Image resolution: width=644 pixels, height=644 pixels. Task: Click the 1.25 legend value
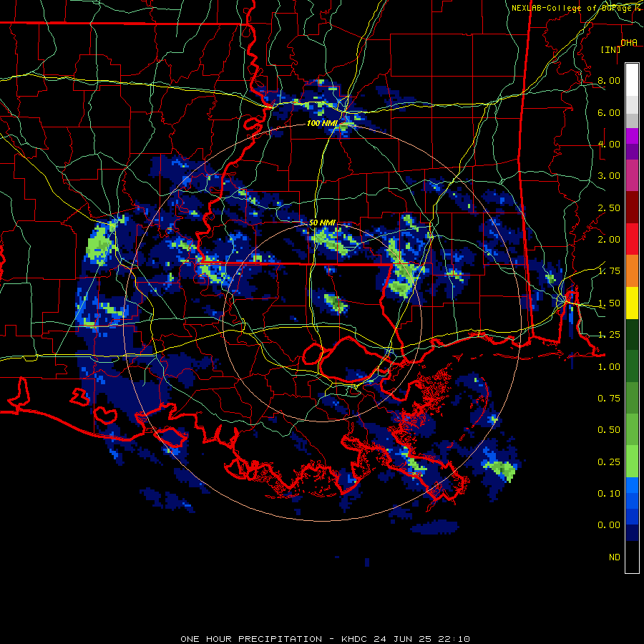pyautogui.click(x=609, y=335)
